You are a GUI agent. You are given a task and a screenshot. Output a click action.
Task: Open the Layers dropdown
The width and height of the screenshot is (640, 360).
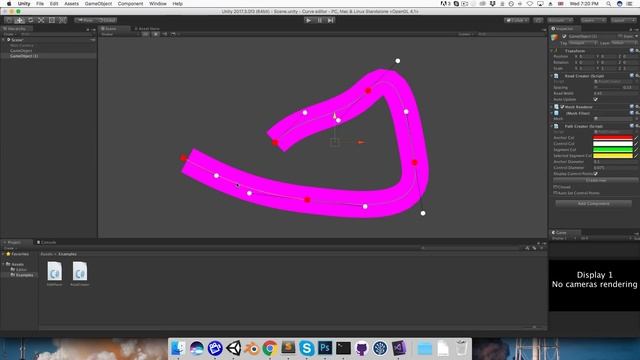[593, 20]
